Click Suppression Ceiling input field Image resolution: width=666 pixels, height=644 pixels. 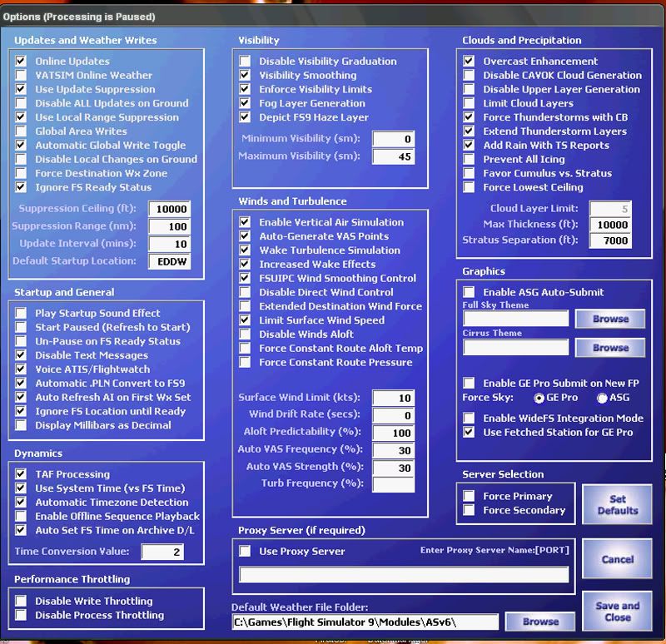click(x=170, y=209)
